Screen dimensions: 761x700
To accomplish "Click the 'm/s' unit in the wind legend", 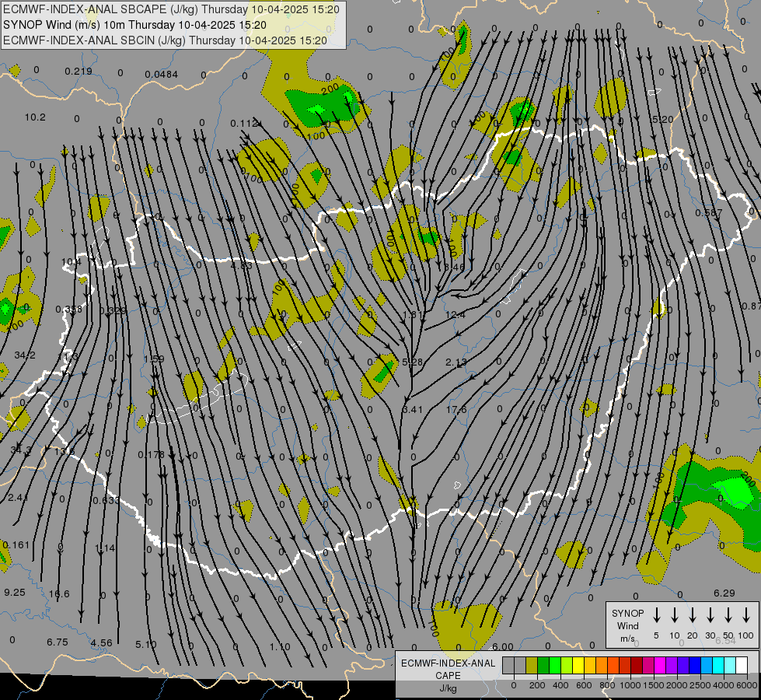I will point(627,639).
